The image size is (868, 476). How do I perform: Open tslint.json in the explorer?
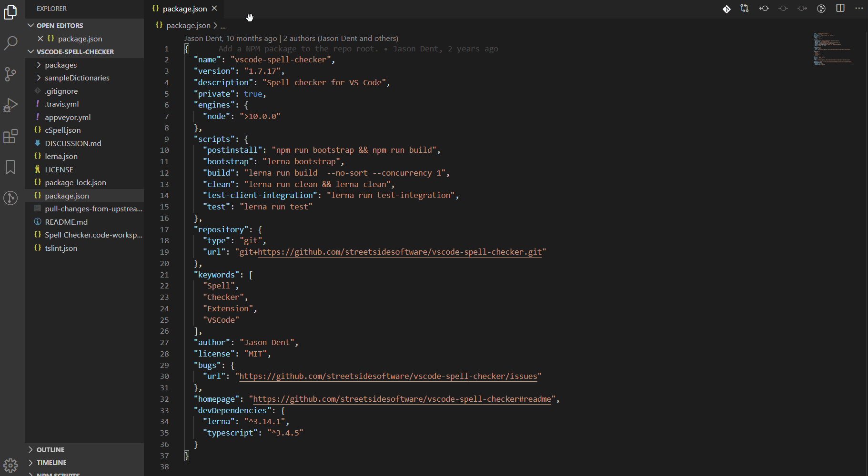84,248
